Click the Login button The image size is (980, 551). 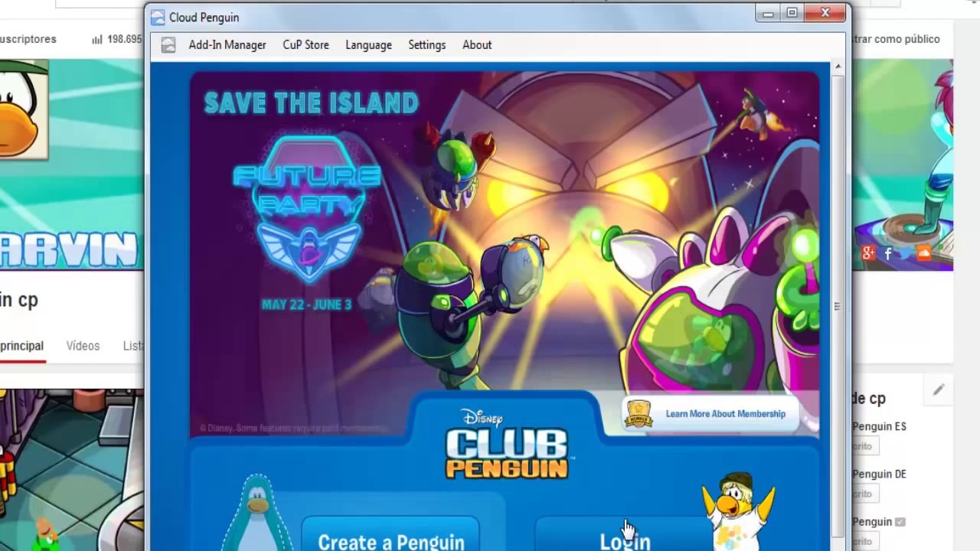pos(625,536)
